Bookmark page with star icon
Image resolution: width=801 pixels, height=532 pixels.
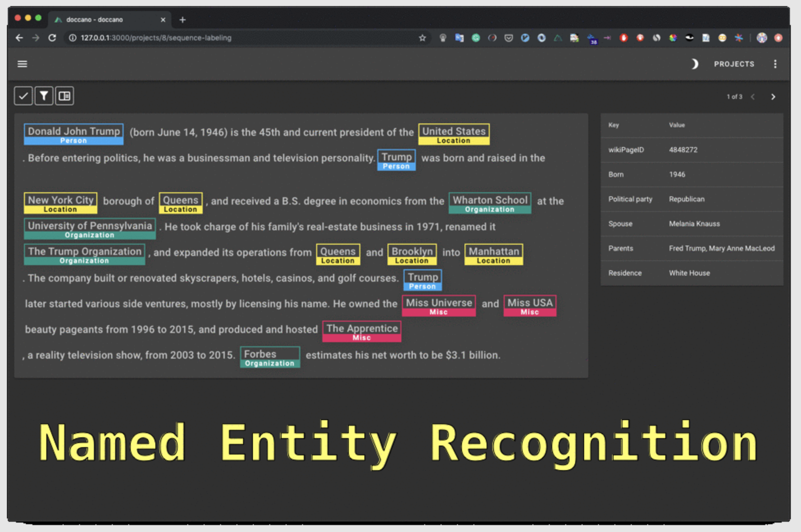422,38
